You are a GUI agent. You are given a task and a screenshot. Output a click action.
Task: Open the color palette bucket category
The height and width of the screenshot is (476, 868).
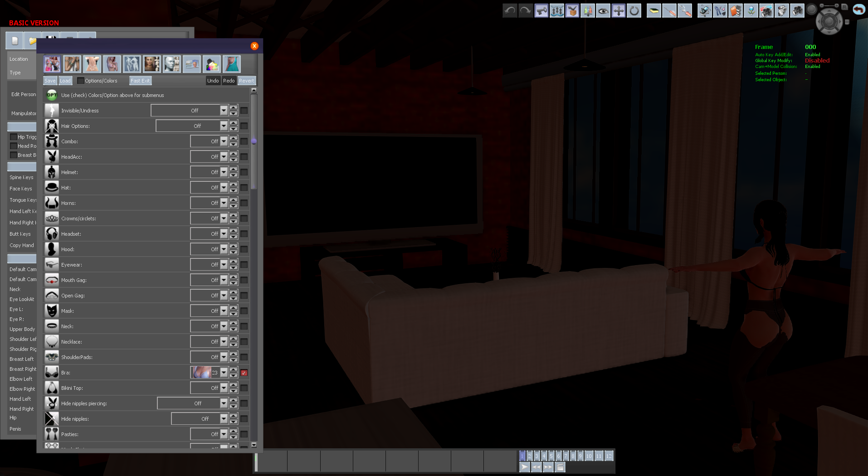pyautogui.click(x=212, y=64)
